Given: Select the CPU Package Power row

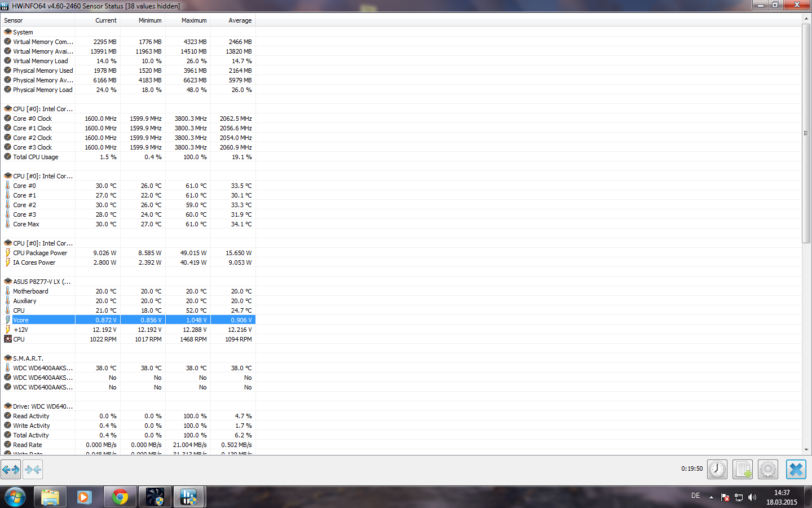Looking at the screenshot, I should (x=129, y=253).
